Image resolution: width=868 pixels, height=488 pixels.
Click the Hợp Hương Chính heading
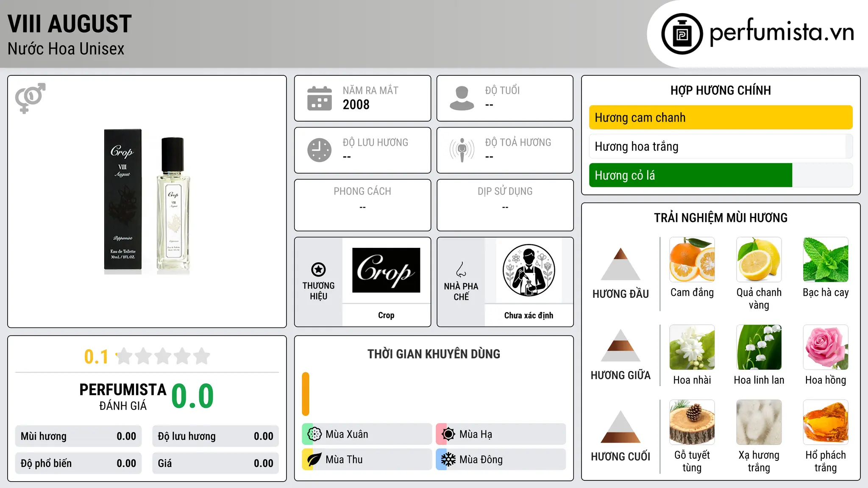(x=721, y=90)
